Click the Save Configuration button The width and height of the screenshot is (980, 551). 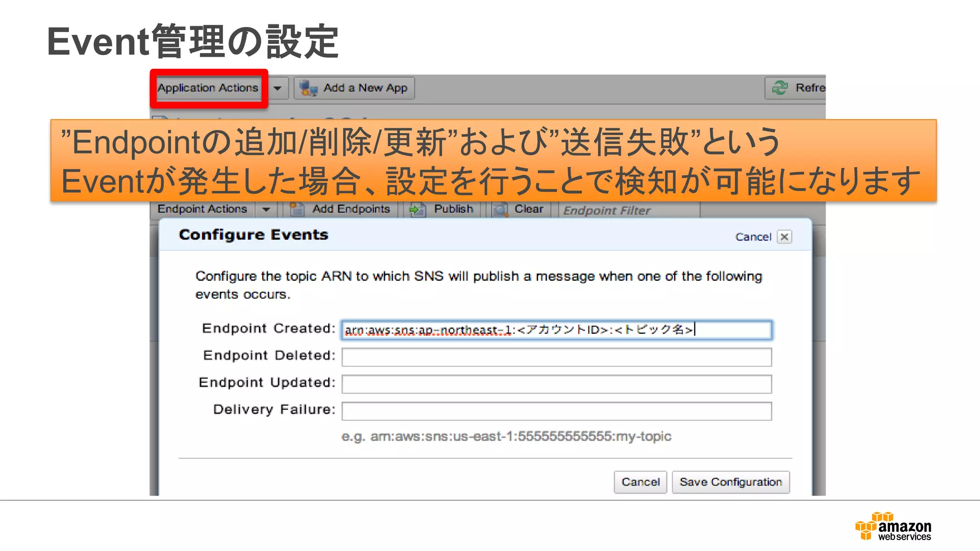click(731, 482)
